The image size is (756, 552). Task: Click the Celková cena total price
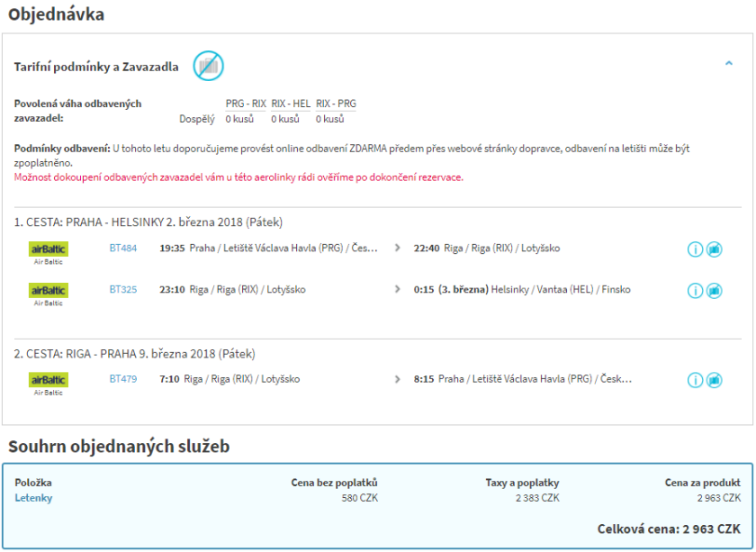point(669,529)
